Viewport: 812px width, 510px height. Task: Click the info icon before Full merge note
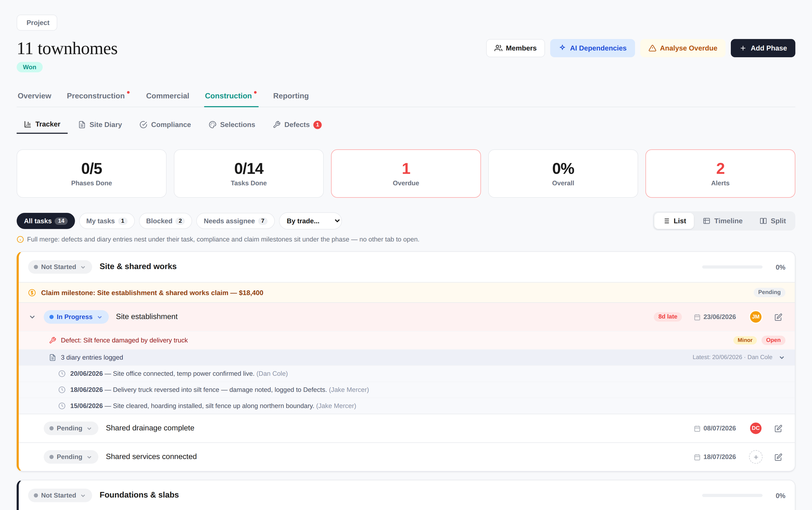20,240
